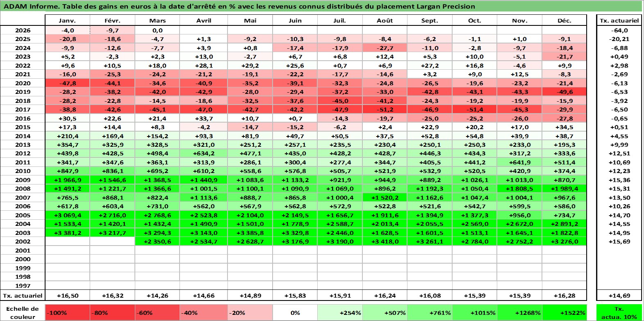
Task: Click cell +847,9 for January 2010
Action: pos(67,171)
